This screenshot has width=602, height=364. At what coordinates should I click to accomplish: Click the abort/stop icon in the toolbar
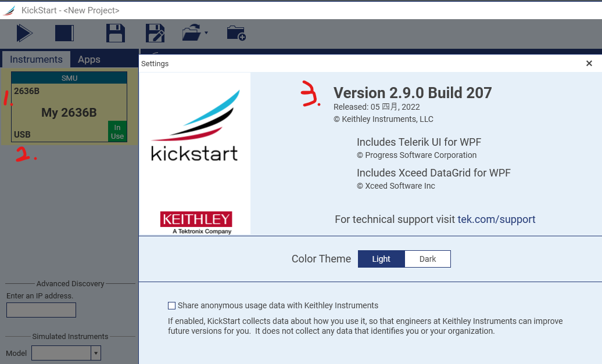click(64, 33)
